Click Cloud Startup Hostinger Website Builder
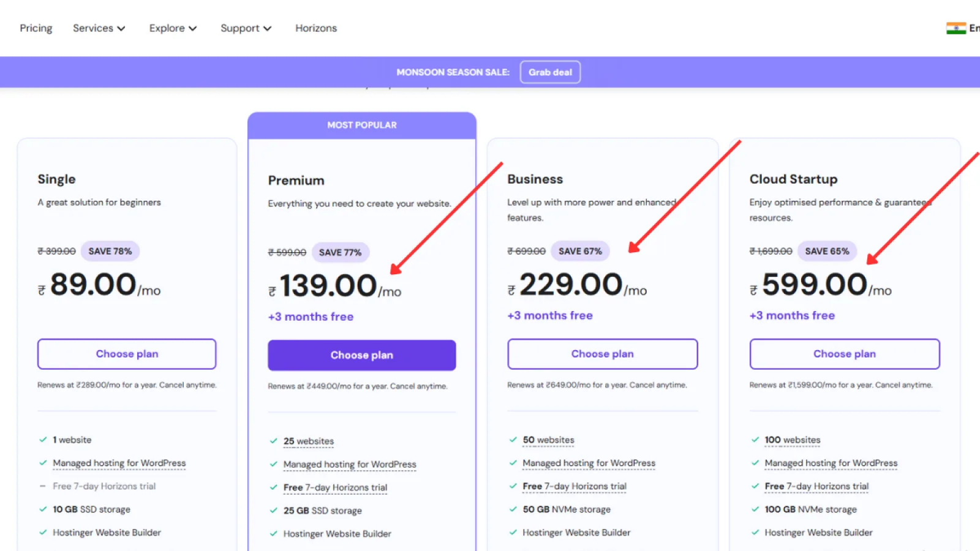980x551 pixels. (x=819, y=533)
